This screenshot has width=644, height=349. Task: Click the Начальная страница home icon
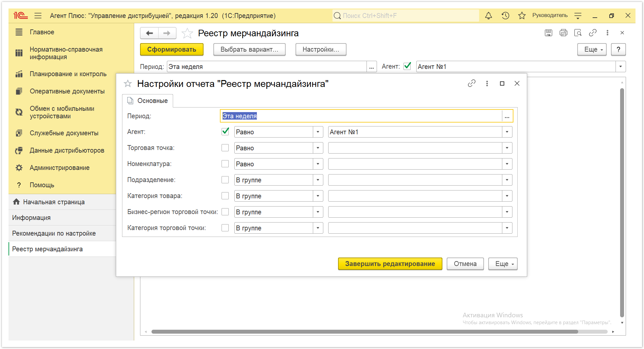click(16, 202)
